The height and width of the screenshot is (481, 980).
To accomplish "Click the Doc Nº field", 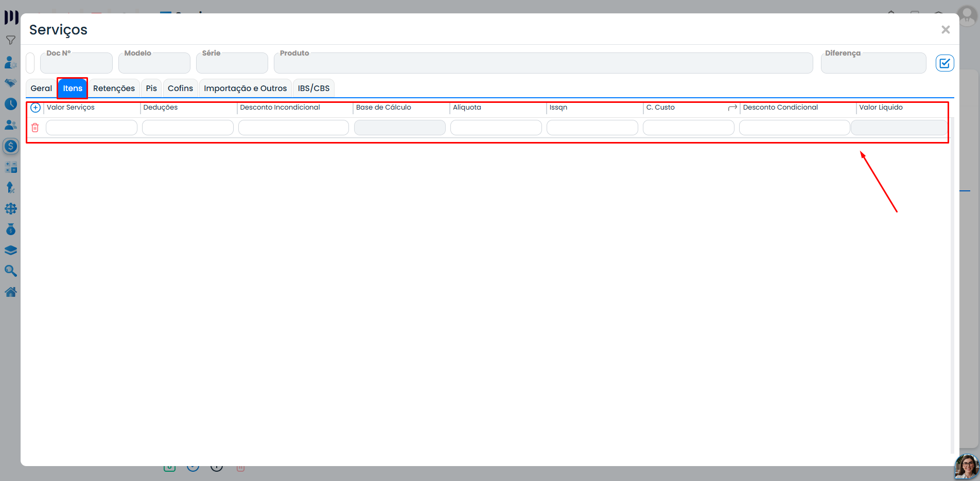I will click(76, 63).
